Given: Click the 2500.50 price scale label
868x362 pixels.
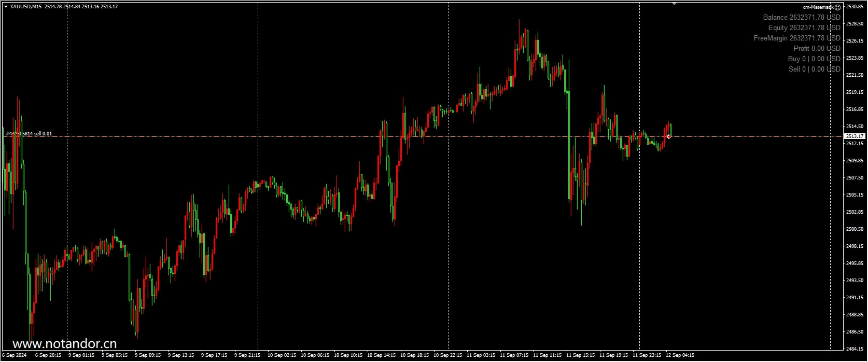Looking at the screenshot, I should click(x=855, y=229).
